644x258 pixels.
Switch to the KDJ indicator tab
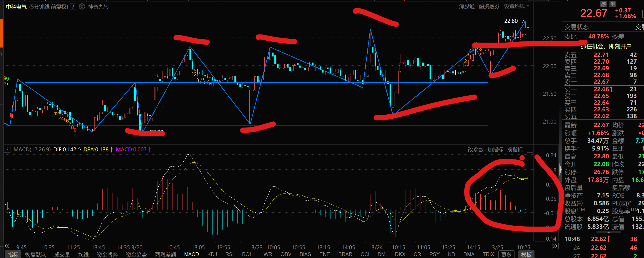coord(212,254)
